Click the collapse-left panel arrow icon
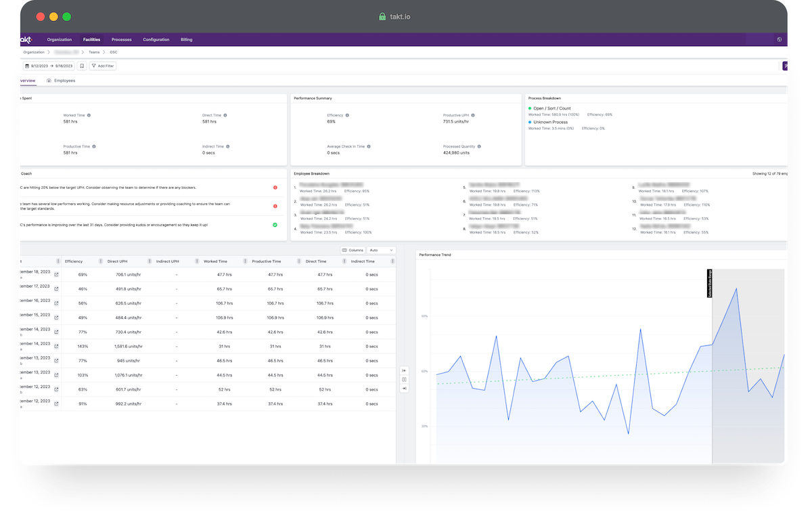Image resolution: width=812 pixels, height=522 pixels. 404,370
